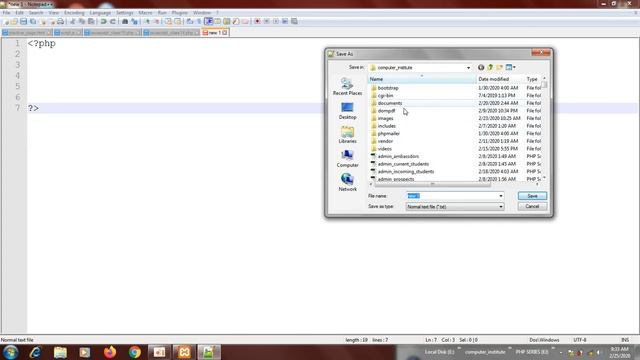The width and height of the screenshot is (640, 360).
Task: Go to Desktop in Save As sidebar
Action: point(347,111)
